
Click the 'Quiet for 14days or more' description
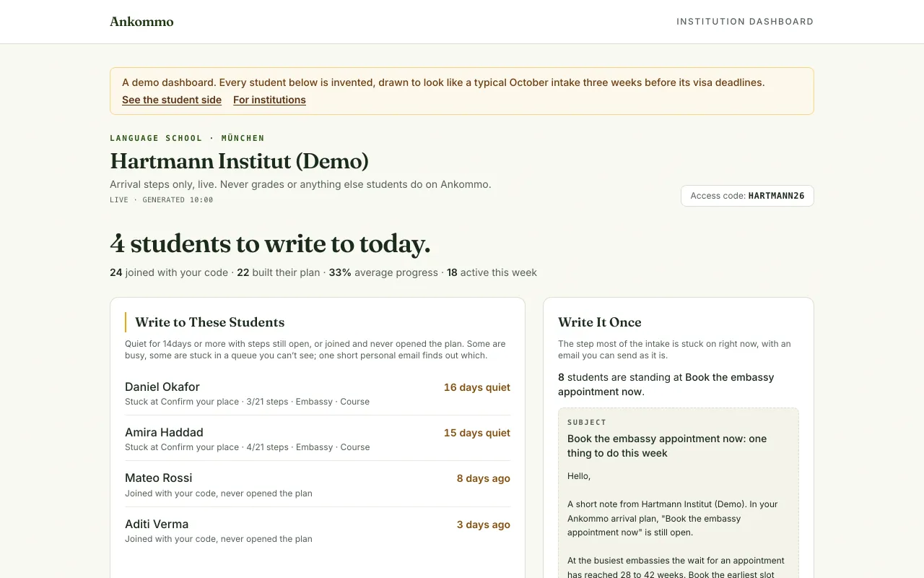coord(315,350)
